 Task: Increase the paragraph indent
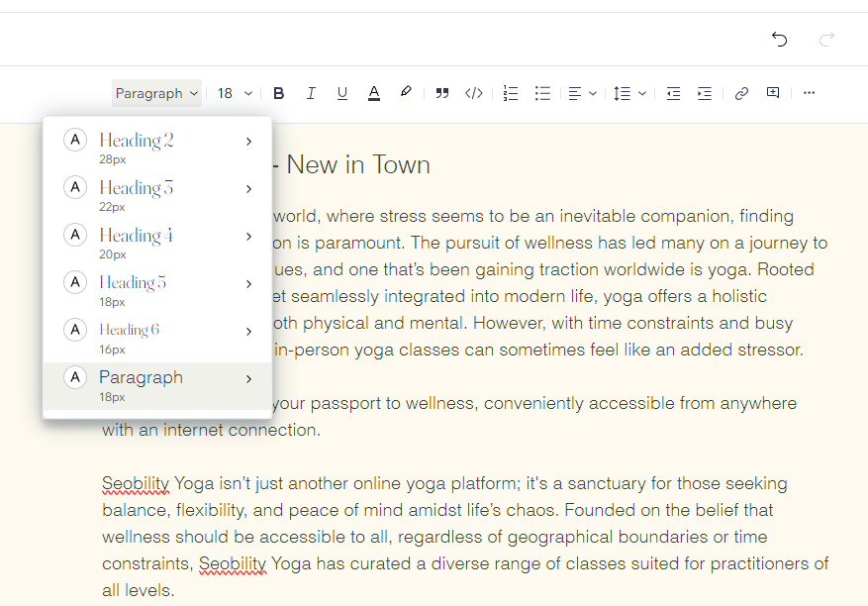(705, 93)
